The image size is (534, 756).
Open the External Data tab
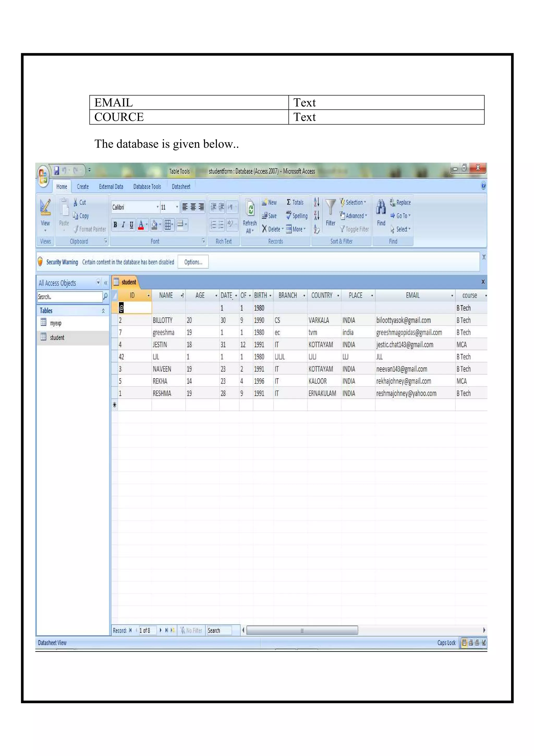(111, 187)
